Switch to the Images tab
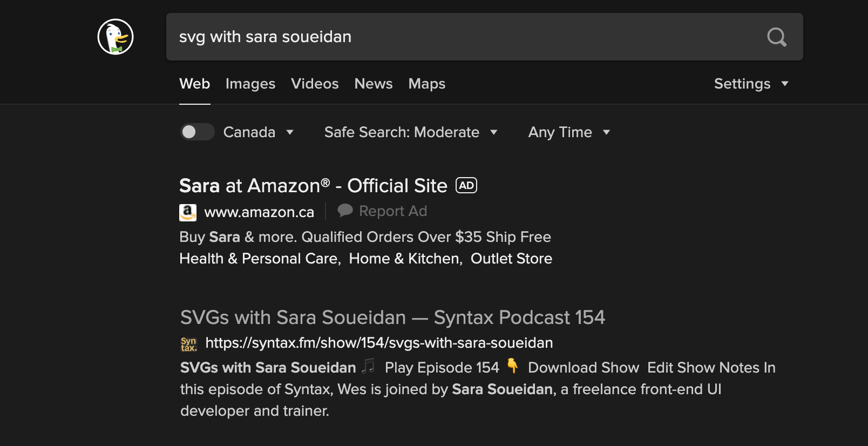Image resolution: width=868 pixels, height=446 pixels. click(x=250, y=84)
